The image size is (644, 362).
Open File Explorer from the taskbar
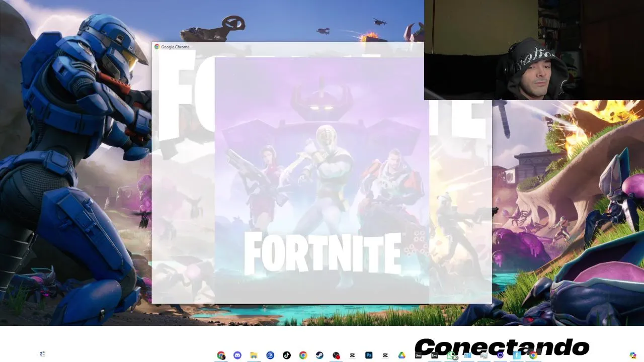pos(254,355)
